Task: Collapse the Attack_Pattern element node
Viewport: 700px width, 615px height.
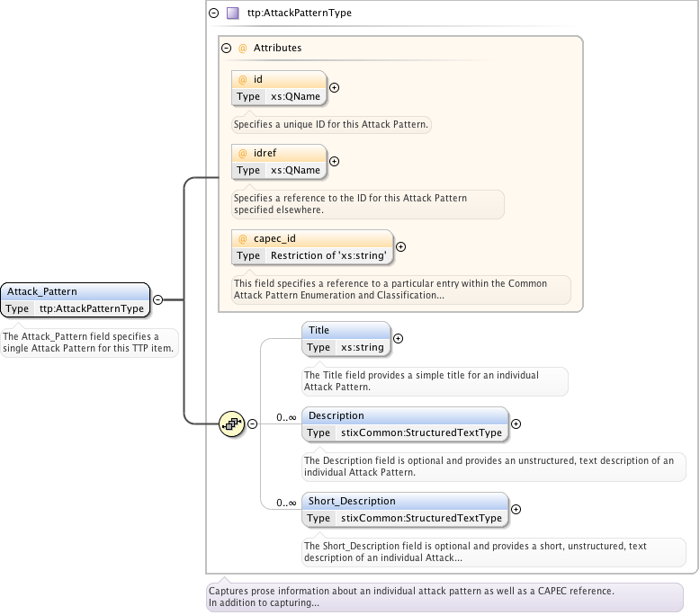Action: point(157,299)
